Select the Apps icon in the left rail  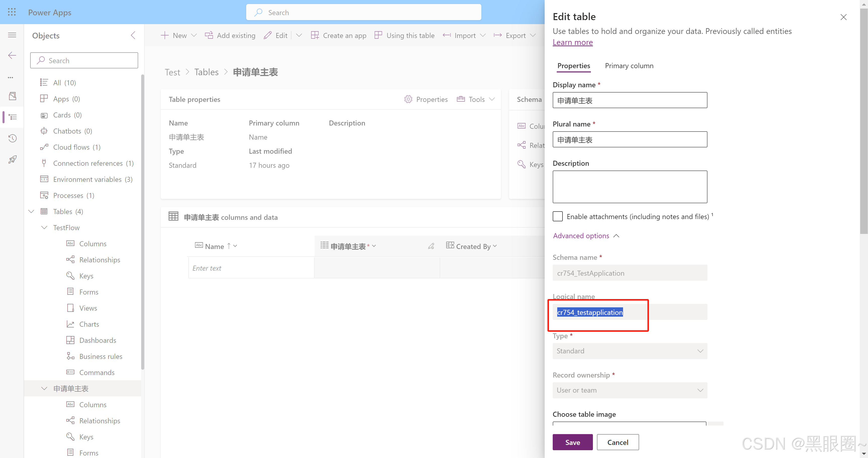(13, 96)
